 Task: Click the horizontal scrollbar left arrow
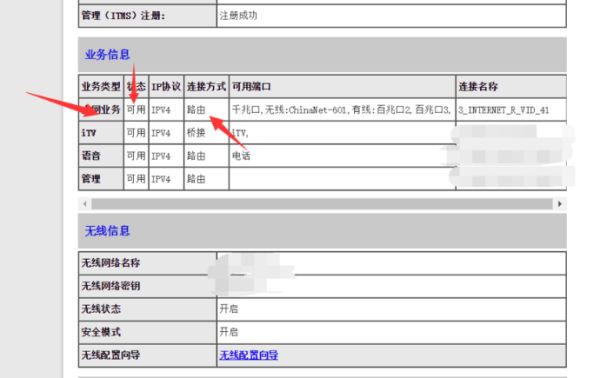(85, 204)
